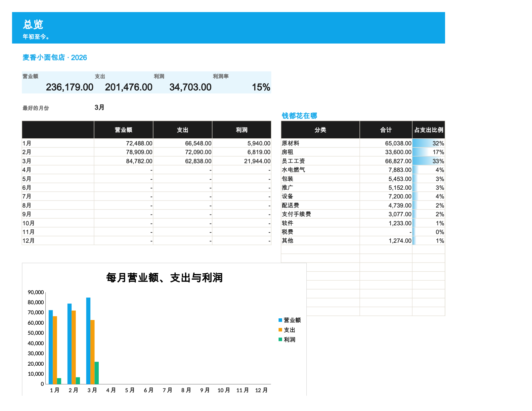The height and width of the screenshot is (411, 532).
Task: Select March profit cell 21,944.00
Action: tap(242, 161)
